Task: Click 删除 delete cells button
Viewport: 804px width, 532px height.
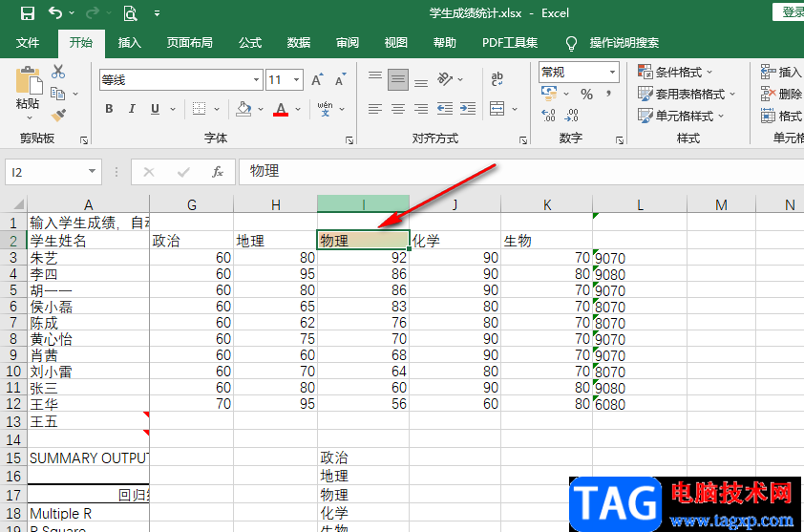Action: [x=781, y=94]
